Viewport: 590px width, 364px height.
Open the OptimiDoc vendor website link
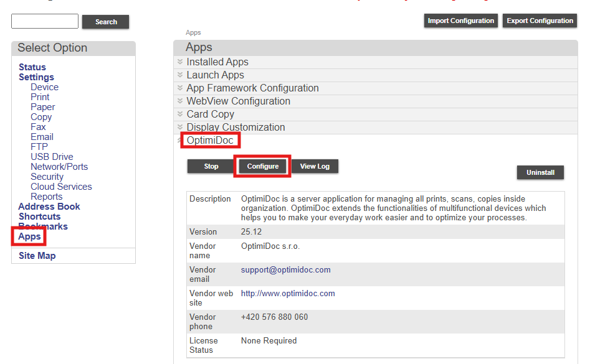pos(288,294)
